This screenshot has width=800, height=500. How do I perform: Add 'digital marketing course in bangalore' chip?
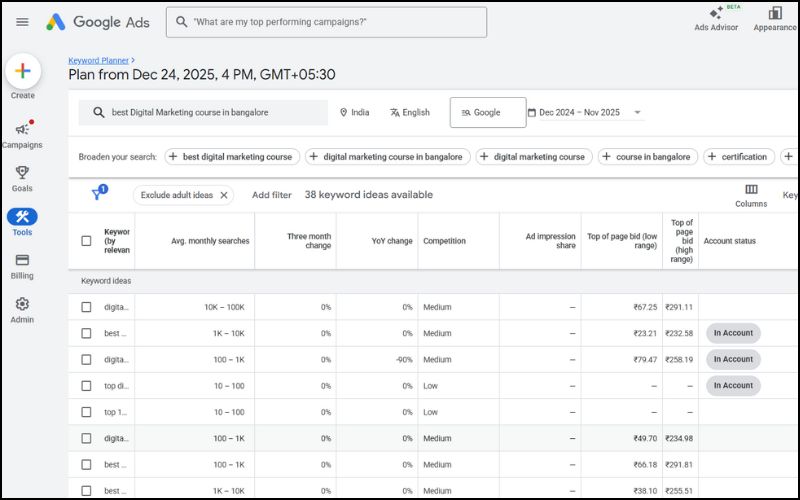[387, 157]
